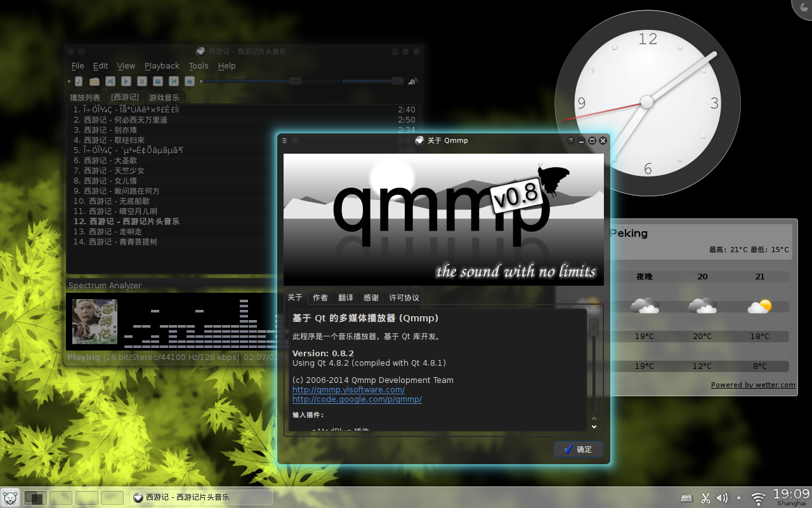Screen dimensions: 812x508
Task: Click the Peking weather location title
Action: pos(629,233)
